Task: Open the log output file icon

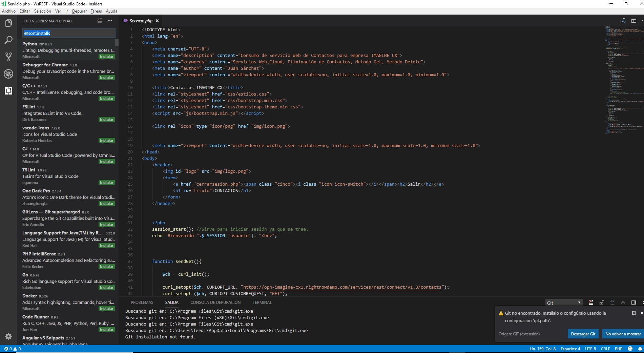Action: (612, 303)
